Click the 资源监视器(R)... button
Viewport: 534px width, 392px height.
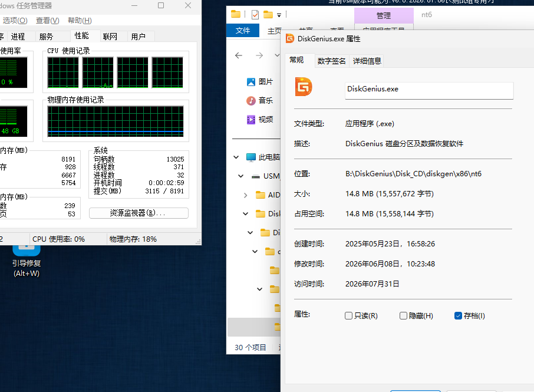point(139,213)
